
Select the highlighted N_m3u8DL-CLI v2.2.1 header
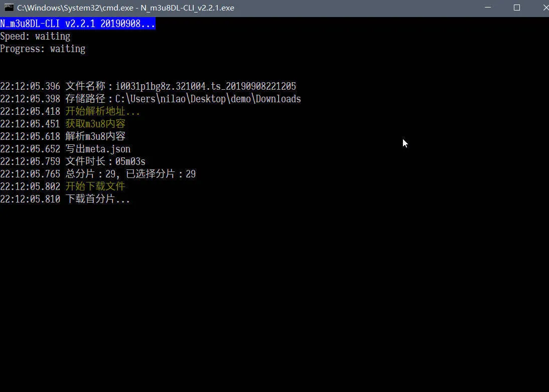coord(78,23)
